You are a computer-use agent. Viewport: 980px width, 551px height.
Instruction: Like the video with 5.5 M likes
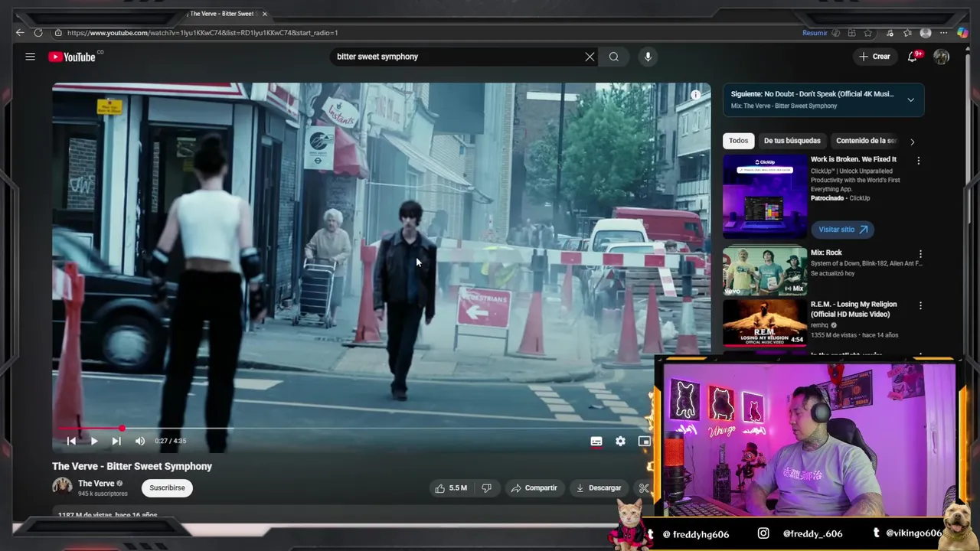[451, 488]
